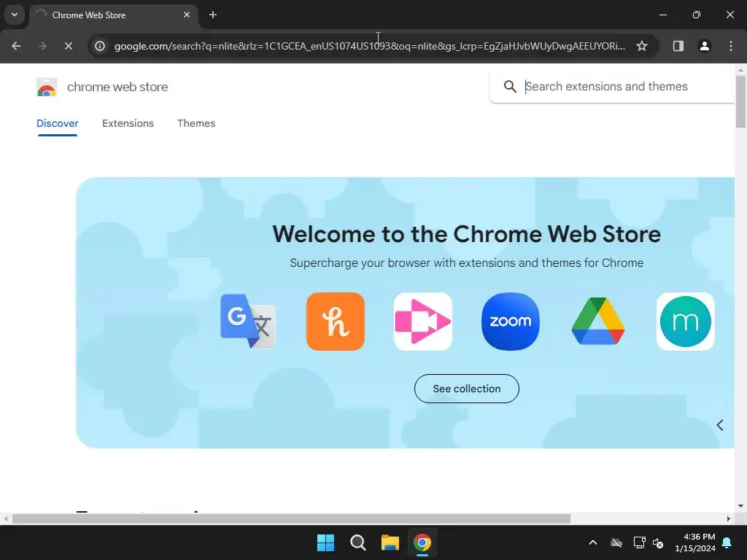Image resolution: width=747 pixels, height=560 pixels.
Task: Open the pink video recorder extension icon
Action: pos(423,322)
